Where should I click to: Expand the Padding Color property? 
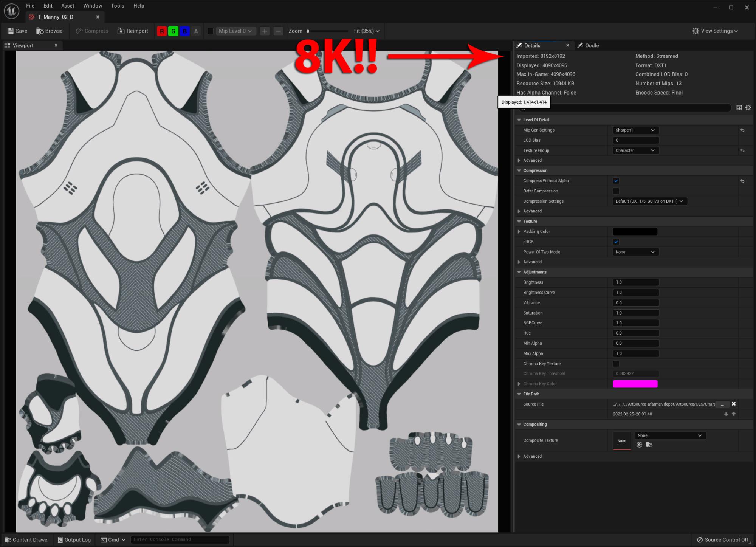(519, 231)
